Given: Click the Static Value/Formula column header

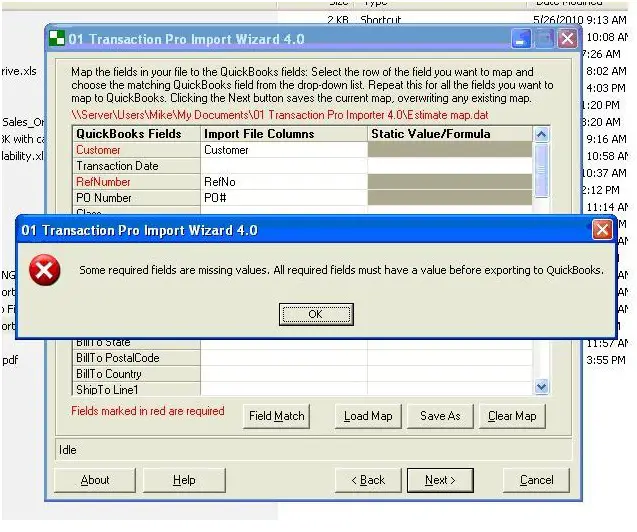Looking at the screenshot, I should 450,134.
